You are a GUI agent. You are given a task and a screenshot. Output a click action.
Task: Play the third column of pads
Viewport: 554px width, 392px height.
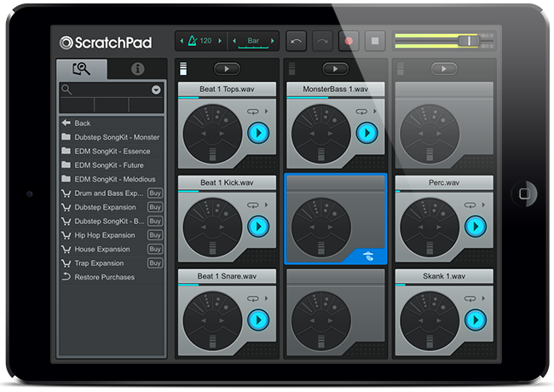point(444,69)
